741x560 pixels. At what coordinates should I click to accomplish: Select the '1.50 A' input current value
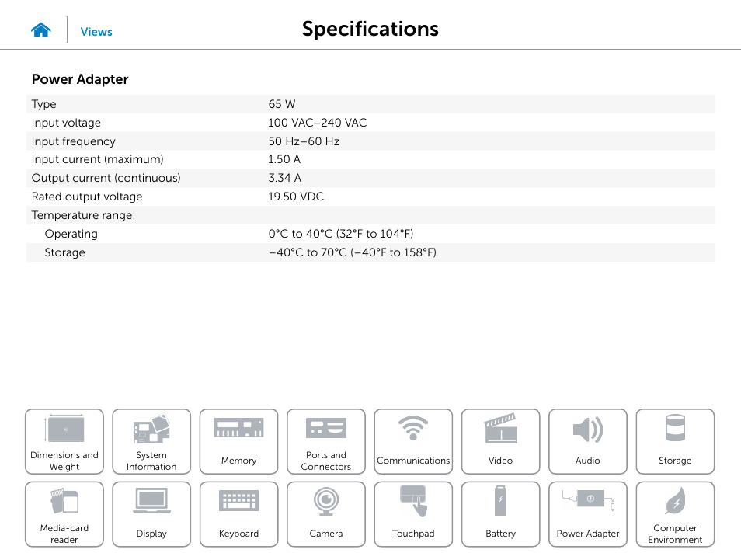point(284,159)
